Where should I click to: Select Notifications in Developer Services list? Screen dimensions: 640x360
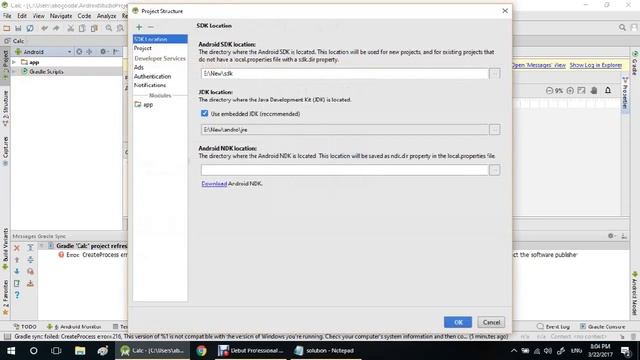click(150, 85)
